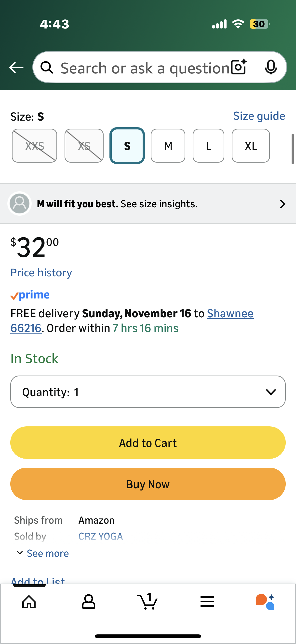Open the Rufus AI assistant icon
The image size is (296, 644).
[265, 602]
